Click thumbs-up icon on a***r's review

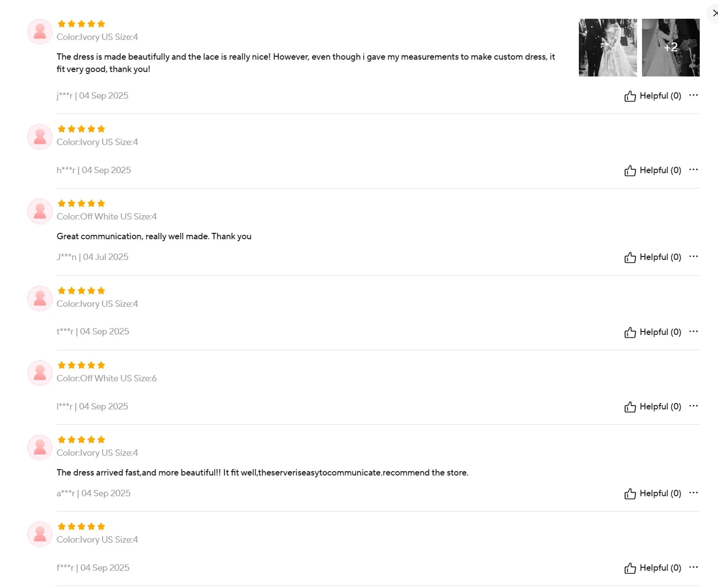coord(630,494)
